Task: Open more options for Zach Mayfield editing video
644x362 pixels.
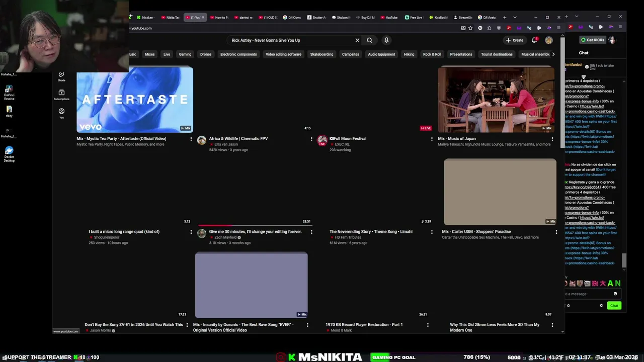Action: [x=311, y=232]
